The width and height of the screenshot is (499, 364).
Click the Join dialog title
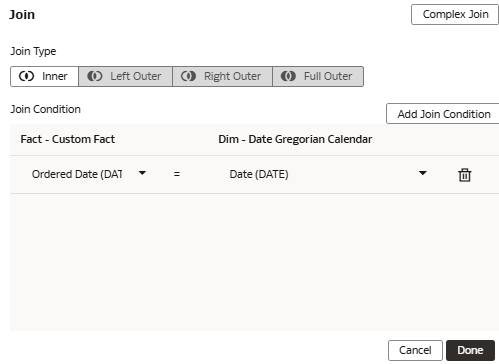coord(22,15)
